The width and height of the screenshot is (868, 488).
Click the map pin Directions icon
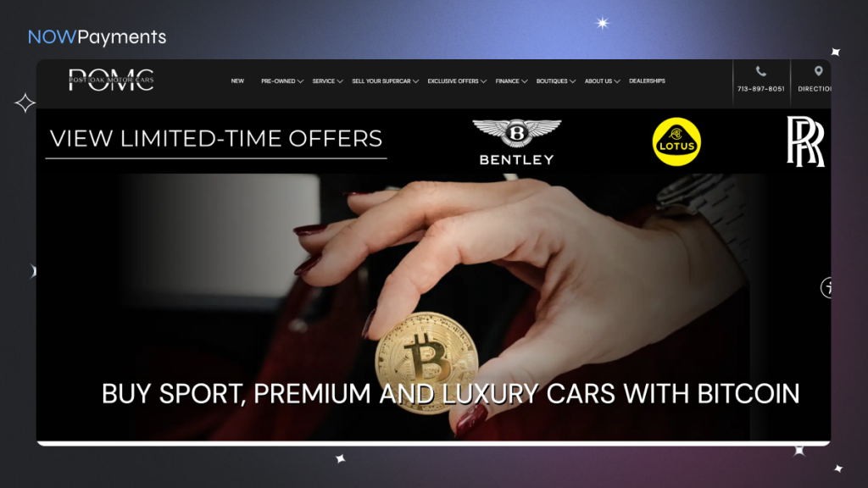click(818, 71)
